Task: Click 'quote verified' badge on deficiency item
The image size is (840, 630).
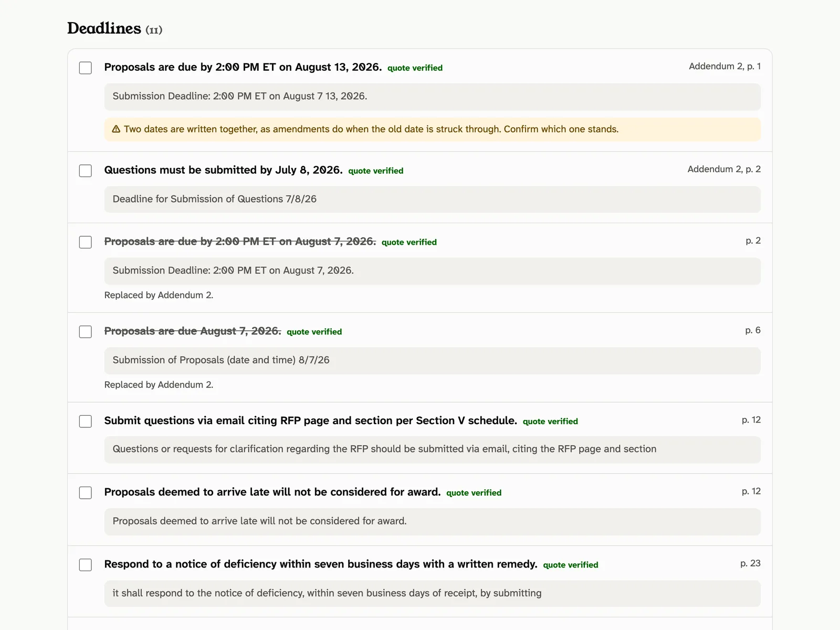Action: [571, 565]
